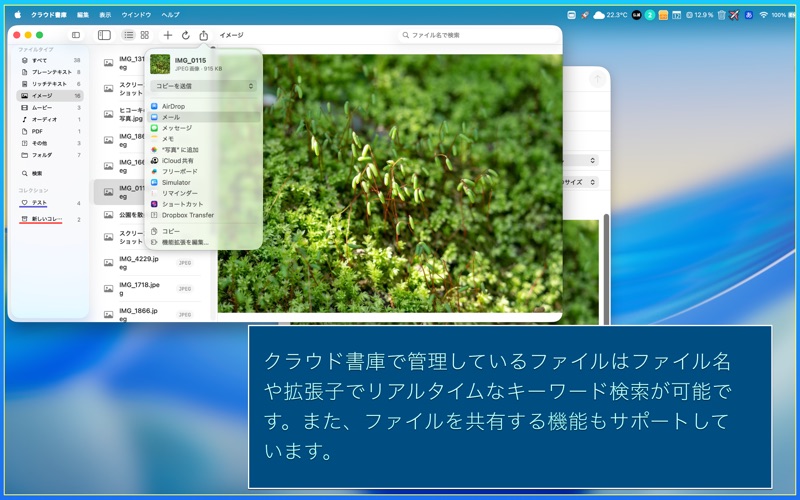Click IMG_0115 thumbnail in share popover
800x500 pixels.
[x=160, y=64]
